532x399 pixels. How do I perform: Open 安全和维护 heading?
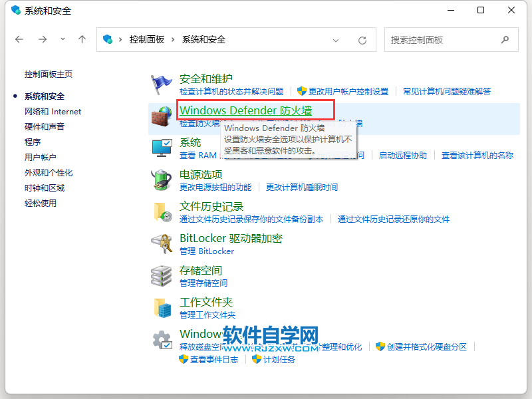(206, 78)
